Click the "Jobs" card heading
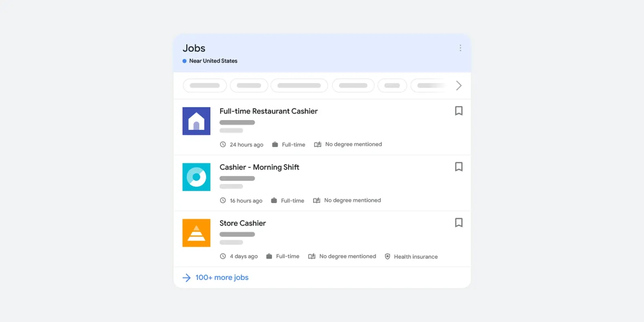 pyautogui.click(x=194, y=48)
